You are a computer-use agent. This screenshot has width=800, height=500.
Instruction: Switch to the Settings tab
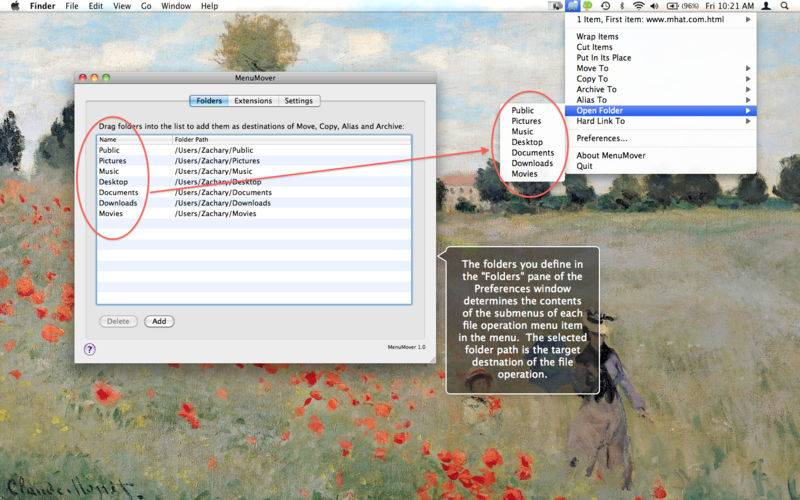[x=299, y=101]
